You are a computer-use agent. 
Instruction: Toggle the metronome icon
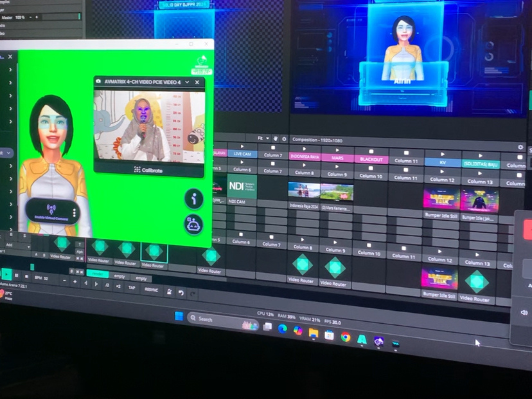pyautogui.click(x=169, y=291)
